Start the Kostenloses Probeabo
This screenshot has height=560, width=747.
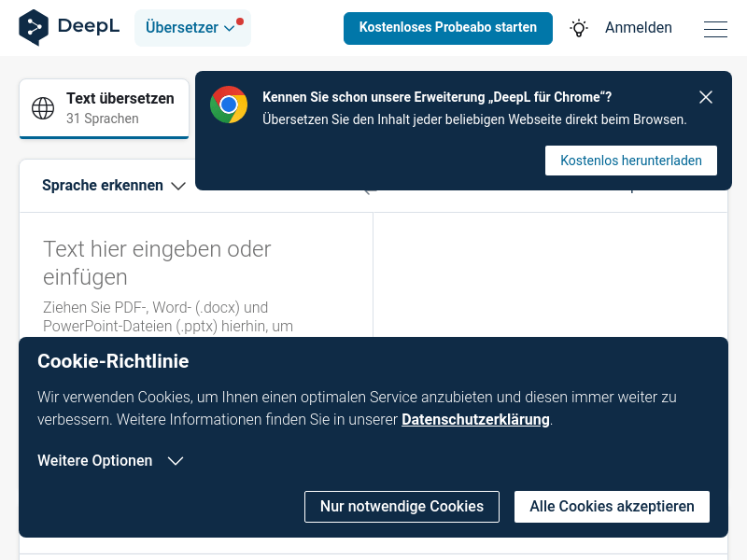click(x=448, y=28)
